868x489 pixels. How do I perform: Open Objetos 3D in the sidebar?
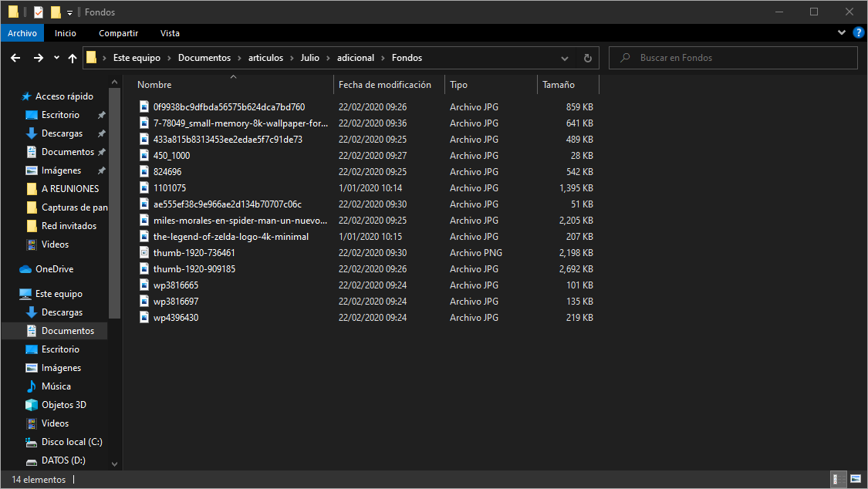[63, 405]
